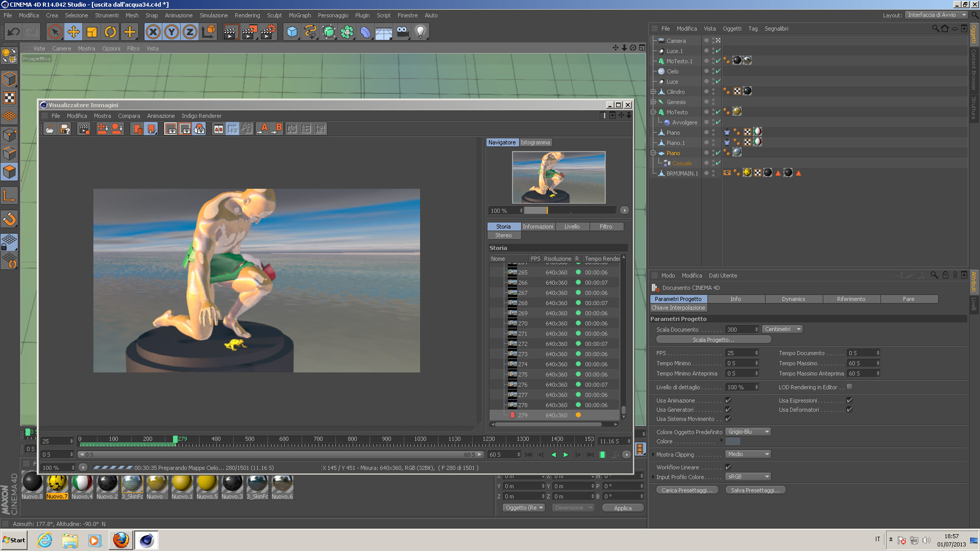The height and width of the screenshot is (551, 980).
Task: Click the undo arrow icon
Action: [x=14, y=32]
